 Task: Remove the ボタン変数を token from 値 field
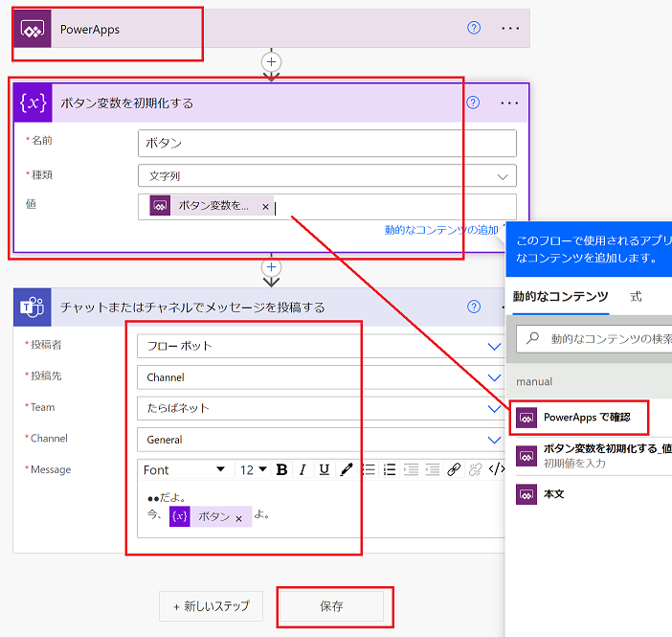point(265,206)
